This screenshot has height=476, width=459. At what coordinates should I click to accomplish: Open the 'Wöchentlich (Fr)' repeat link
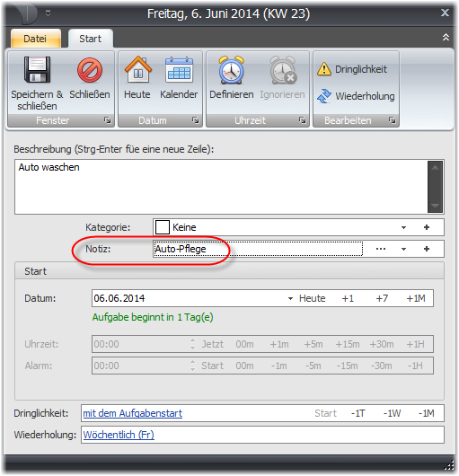point(119,435)
